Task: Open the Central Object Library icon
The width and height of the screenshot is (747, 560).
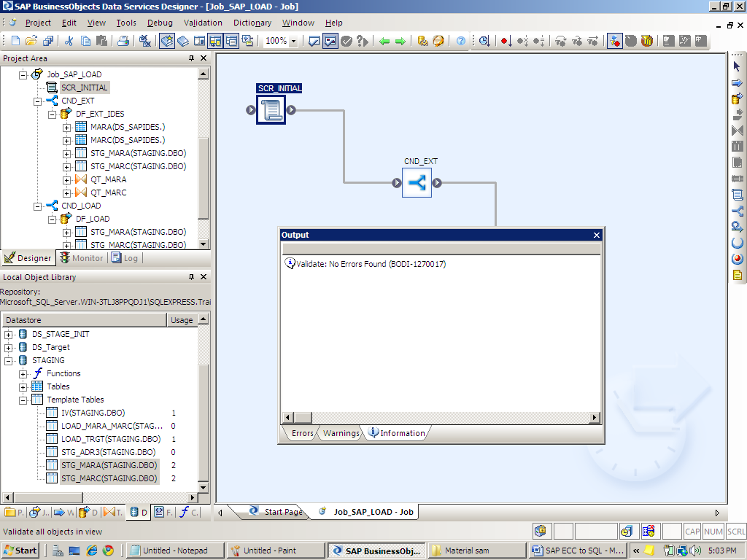Action: coord(183,41)
